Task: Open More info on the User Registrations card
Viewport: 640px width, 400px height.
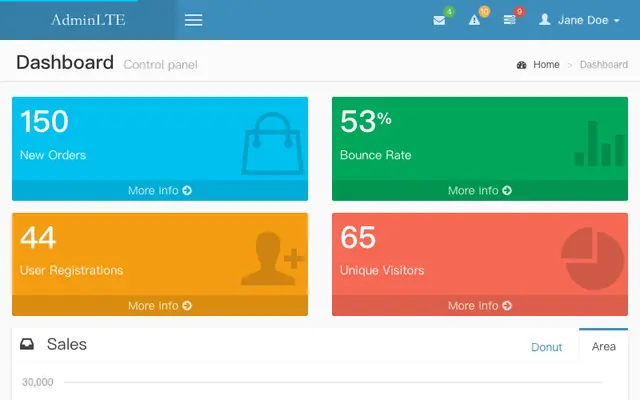Action: 160,305
